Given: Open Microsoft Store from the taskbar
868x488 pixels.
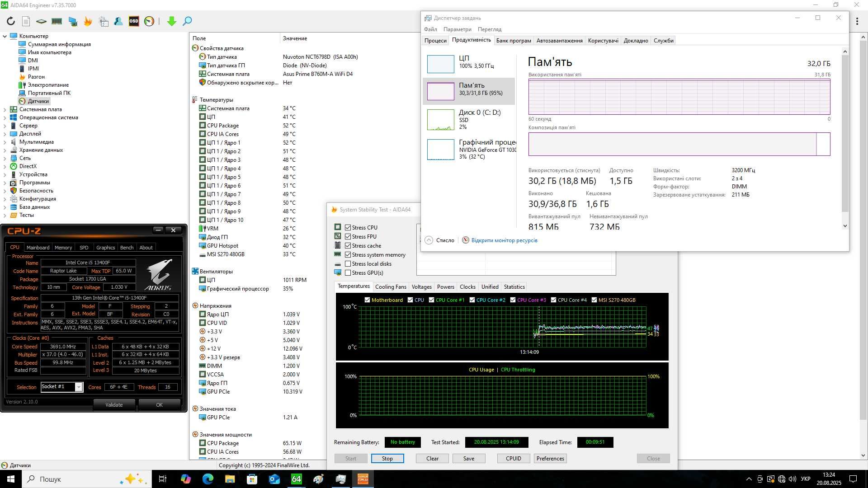Looking at the screenshot, I should [x=252, y=479].
